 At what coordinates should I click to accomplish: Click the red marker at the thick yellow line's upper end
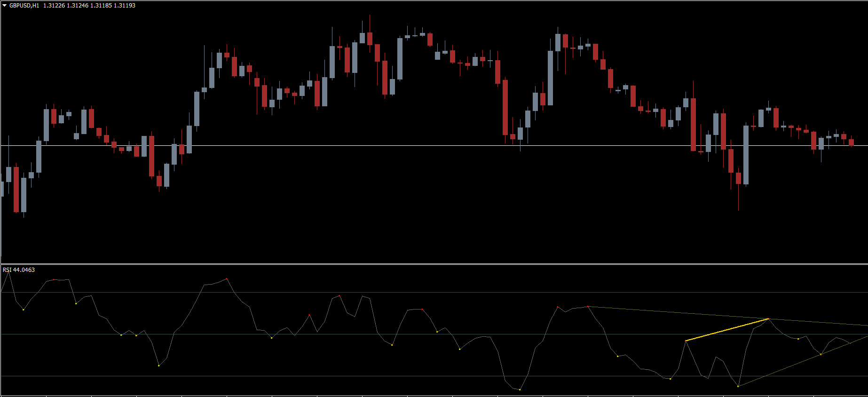768,319
